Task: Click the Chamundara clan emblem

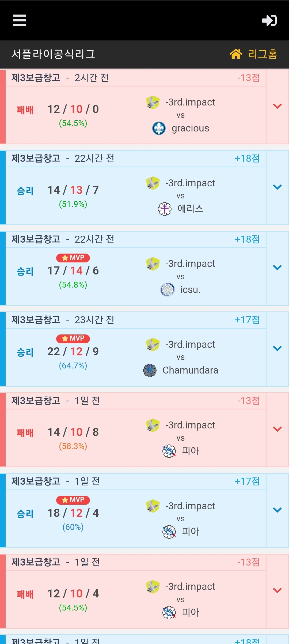Action: (150, 370)
